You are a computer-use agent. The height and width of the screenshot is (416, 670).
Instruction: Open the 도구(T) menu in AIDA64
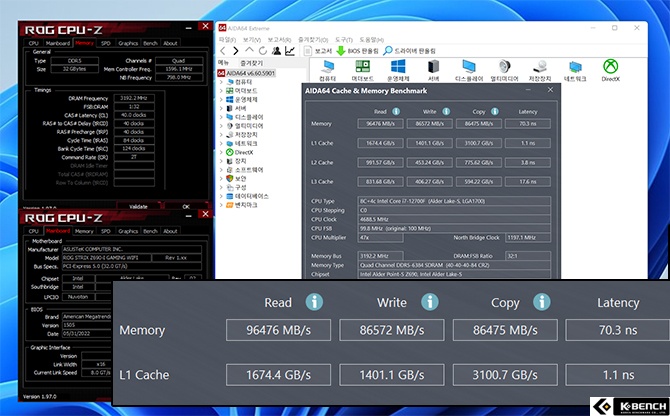coord(344,40)
